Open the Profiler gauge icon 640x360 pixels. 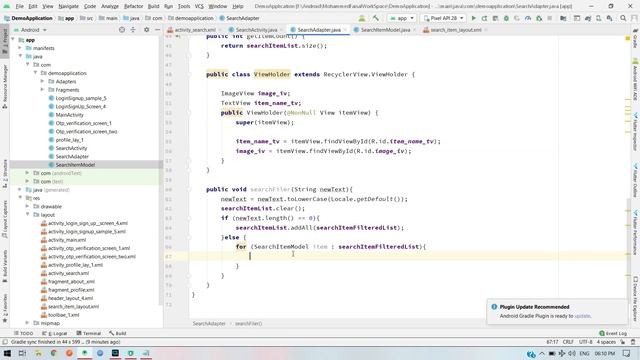click(528, 18)
